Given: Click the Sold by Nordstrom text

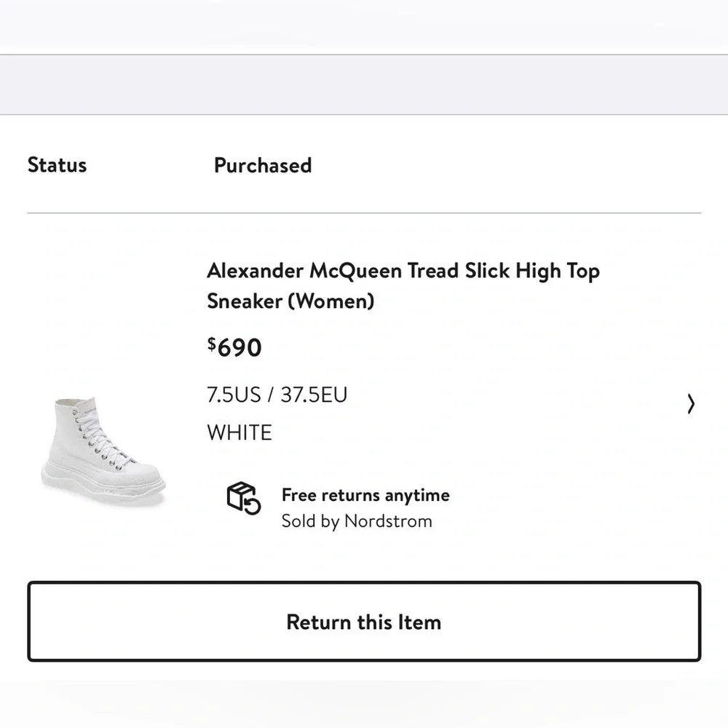Looking at the screenshot, I should click(x=356, y=521).
